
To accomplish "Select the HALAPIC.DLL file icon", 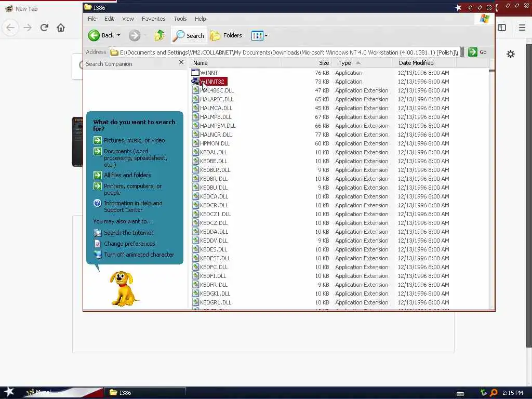I will (195, 99).
